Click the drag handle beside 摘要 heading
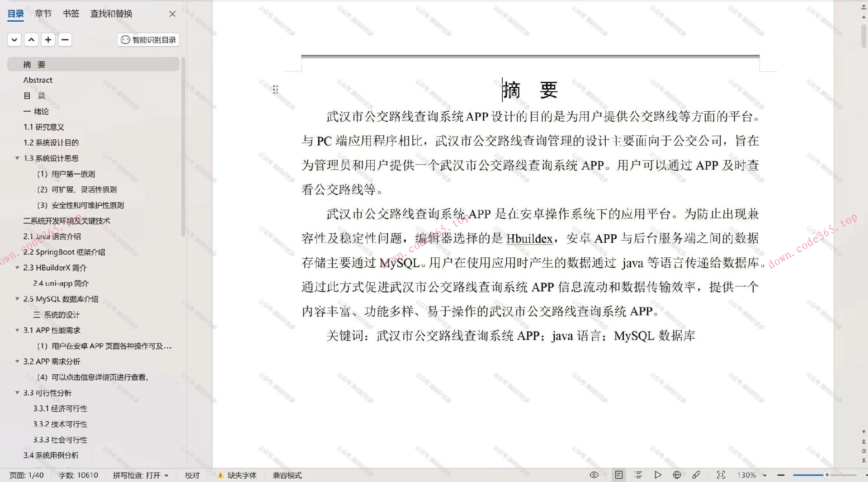The image size is (868, 482). click(x=276, y=89)
